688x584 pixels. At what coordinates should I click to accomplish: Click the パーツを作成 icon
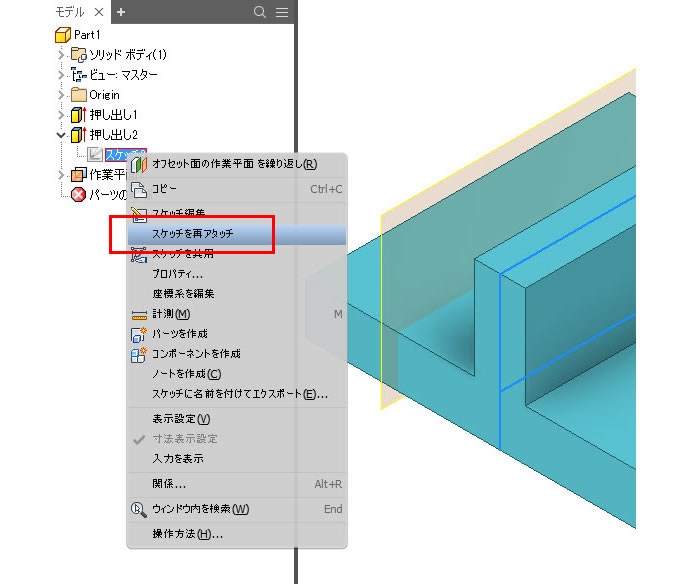click(x=139, y=334)
